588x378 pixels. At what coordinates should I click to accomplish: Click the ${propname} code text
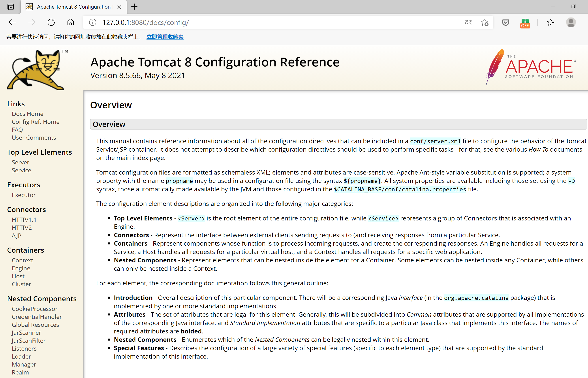tap(362, 181)
